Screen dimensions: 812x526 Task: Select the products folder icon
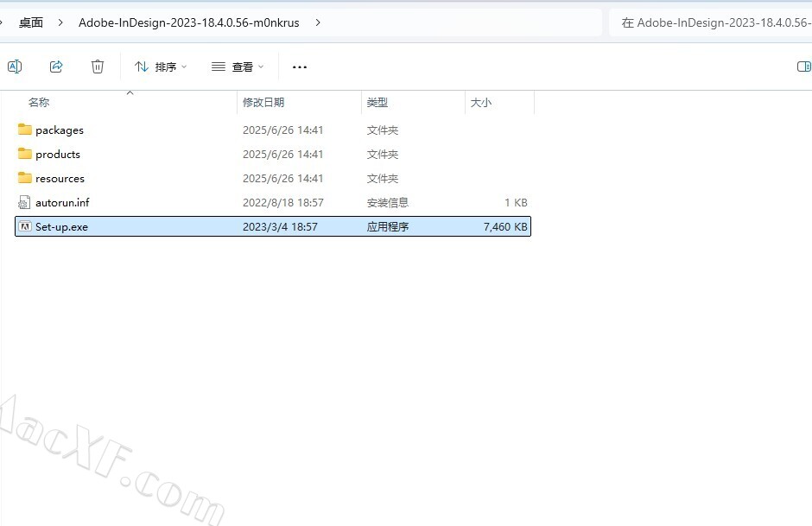[x=25, y=154]
